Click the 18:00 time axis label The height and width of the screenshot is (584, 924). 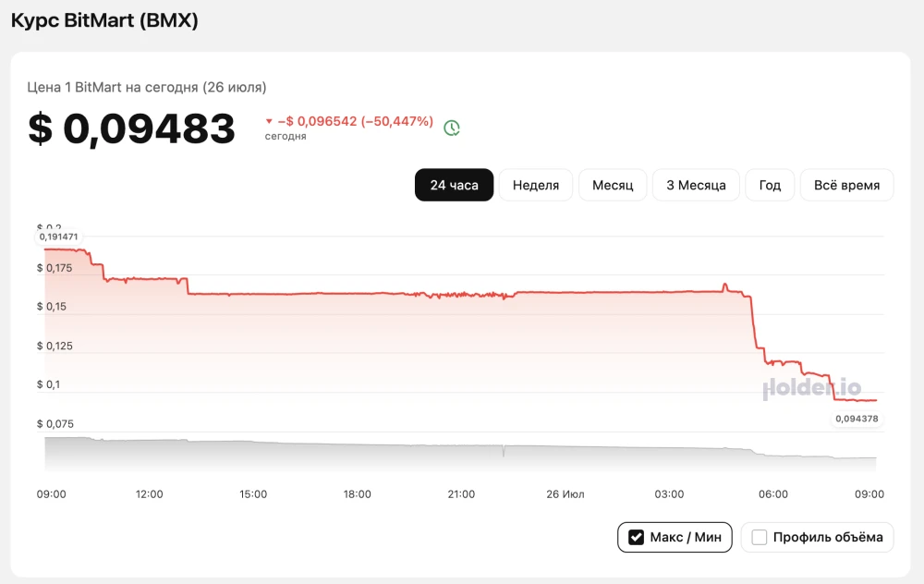pos(357,494)
